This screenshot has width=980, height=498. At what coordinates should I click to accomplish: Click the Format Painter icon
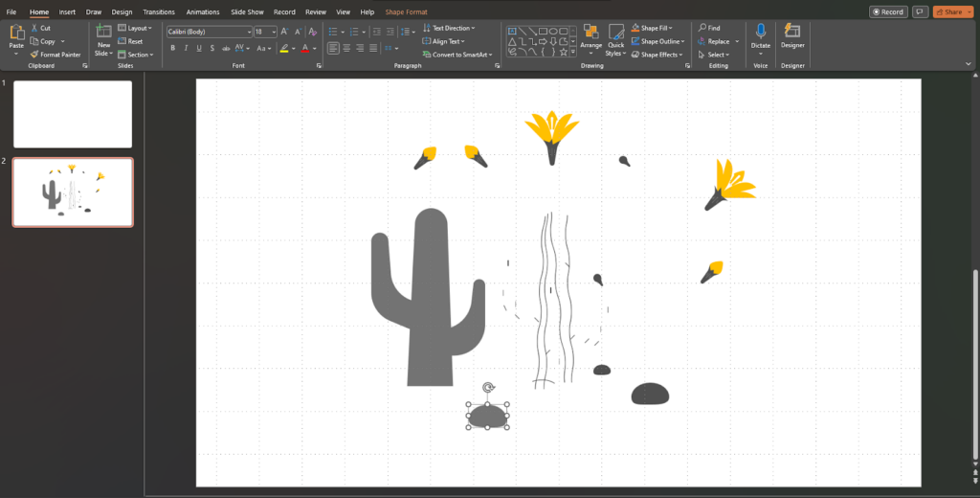pos(34,55)
